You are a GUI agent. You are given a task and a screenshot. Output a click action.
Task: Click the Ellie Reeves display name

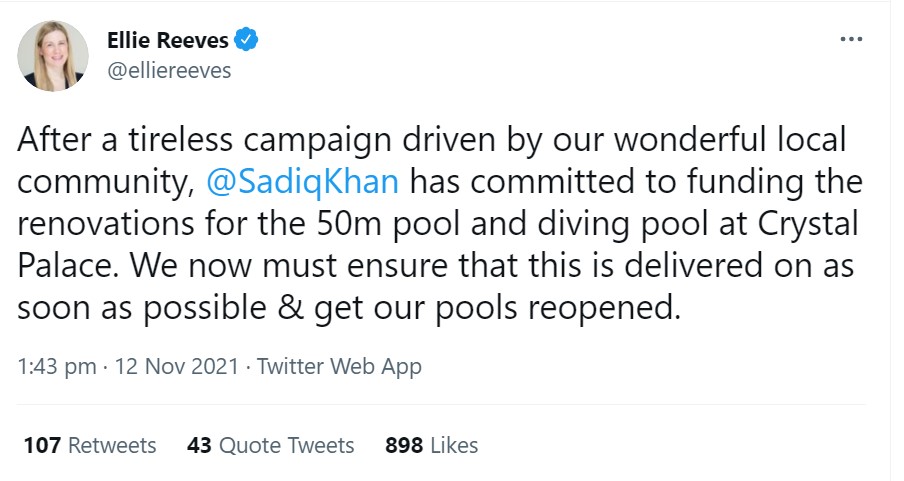pyautogui.click(x=167, y=40)
